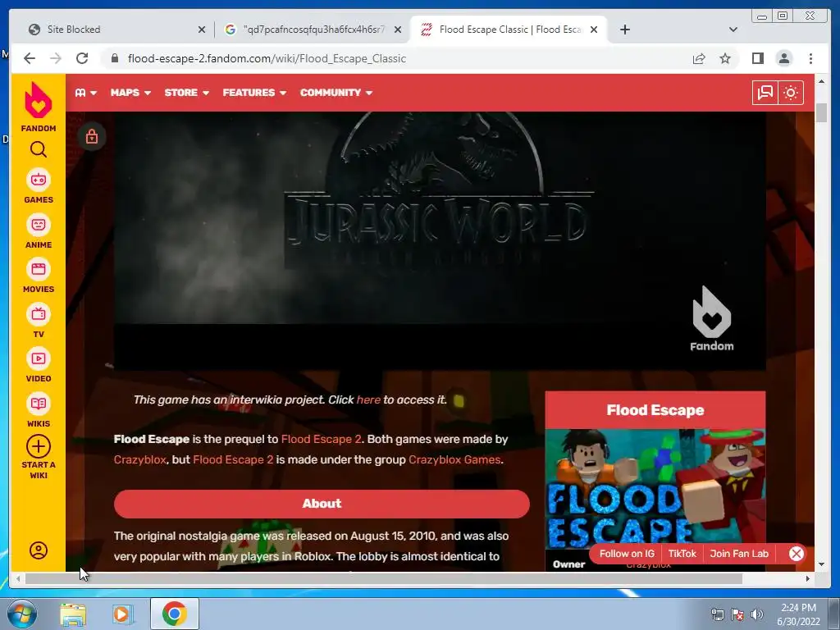Click vertical scrollbar down arrow
840x630 pixels.
click(821, 564)
